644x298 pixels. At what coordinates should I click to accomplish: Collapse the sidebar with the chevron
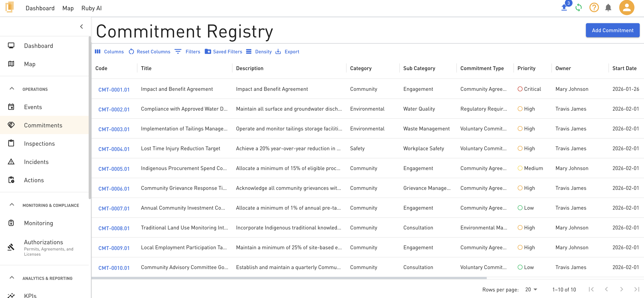(81, 27)
